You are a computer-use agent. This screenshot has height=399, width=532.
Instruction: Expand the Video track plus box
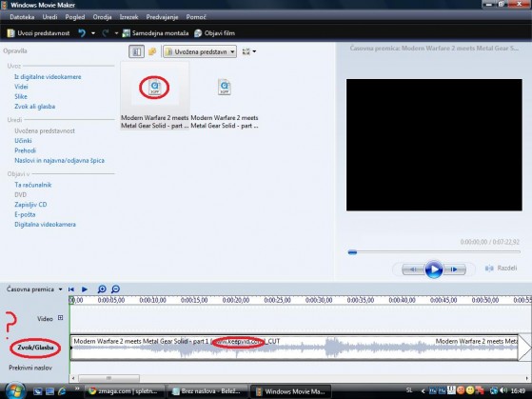pos(60,318)
